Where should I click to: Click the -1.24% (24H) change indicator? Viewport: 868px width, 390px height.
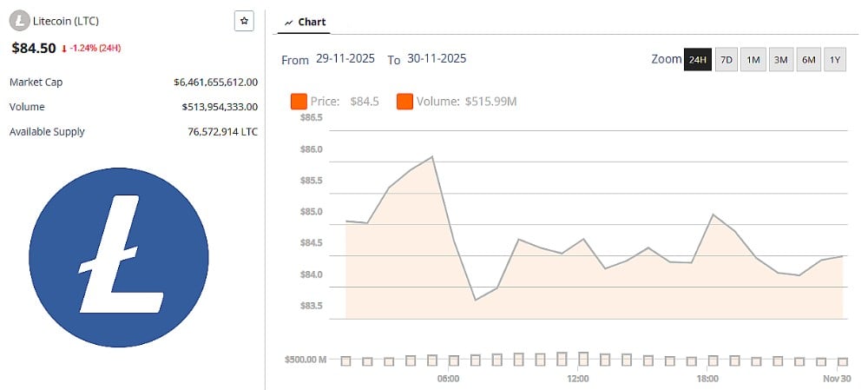[x=91, y=48]
